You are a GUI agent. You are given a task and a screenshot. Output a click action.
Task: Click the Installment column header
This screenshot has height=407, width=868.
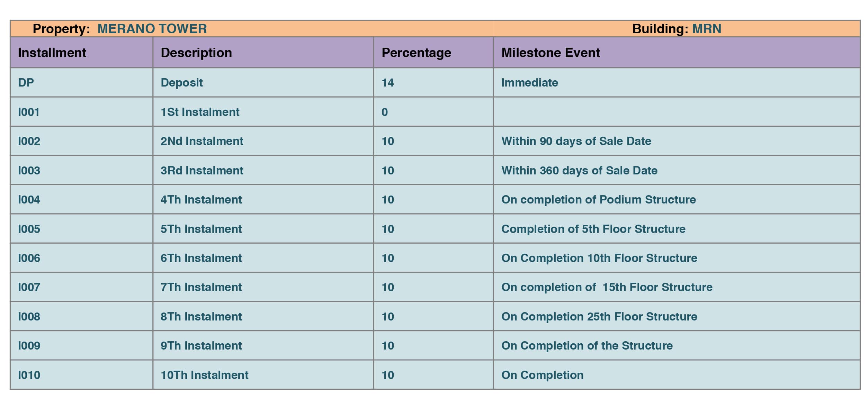coord(52,53)
